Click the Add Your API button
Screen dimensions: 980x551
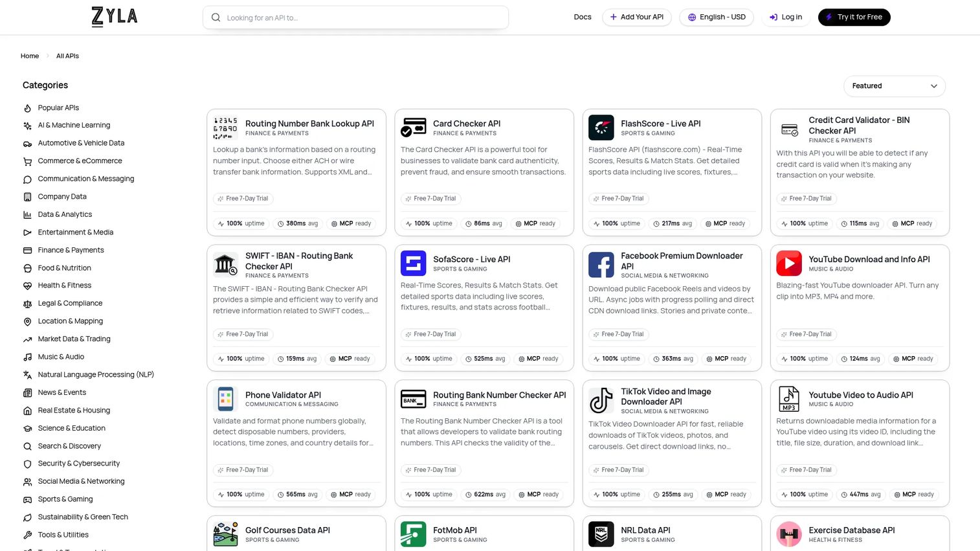point(637,17)
